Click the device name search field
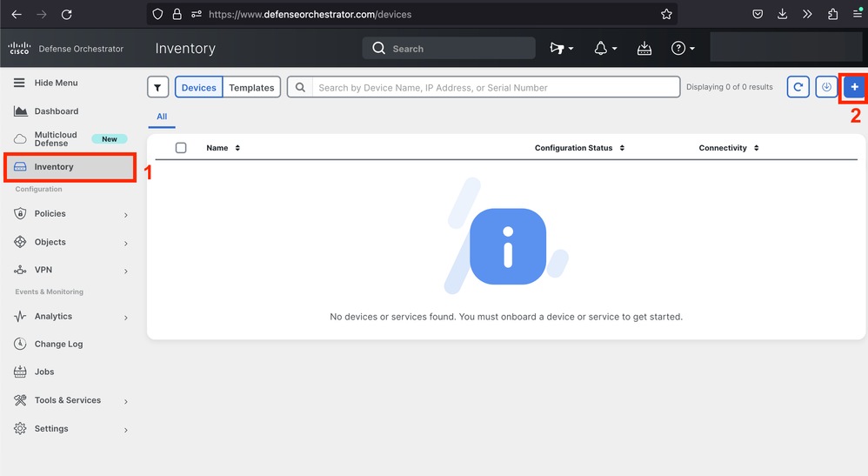The height and width of the screenshot is (476, 868). click(x=496, y=88)
